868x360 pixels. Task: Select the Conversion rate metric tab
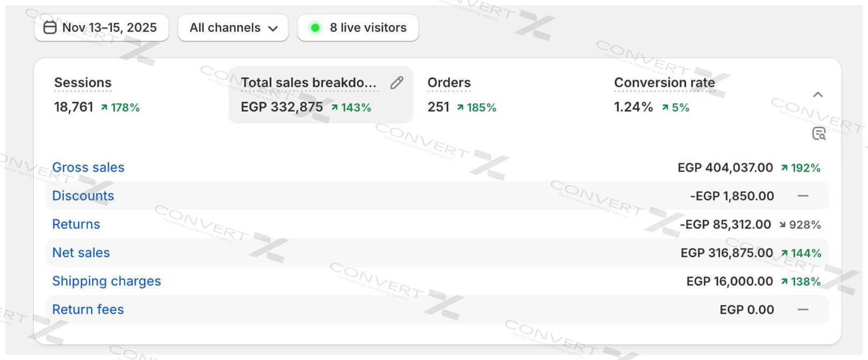point(664,83)
